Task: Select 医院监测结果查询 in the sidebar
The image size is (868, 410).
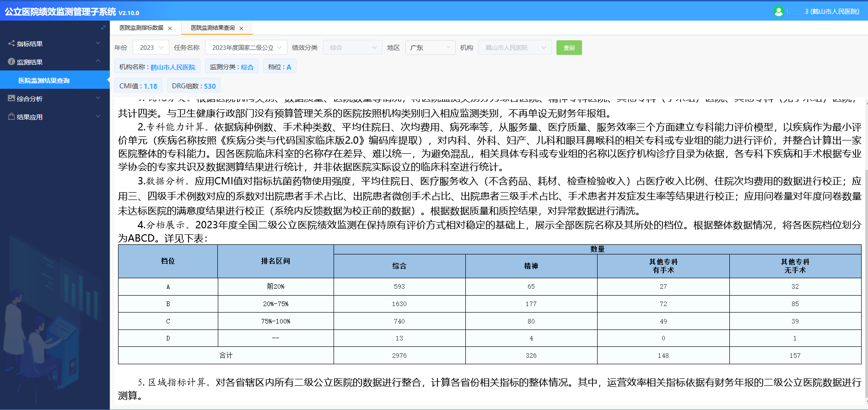Action: coord(44,81)
